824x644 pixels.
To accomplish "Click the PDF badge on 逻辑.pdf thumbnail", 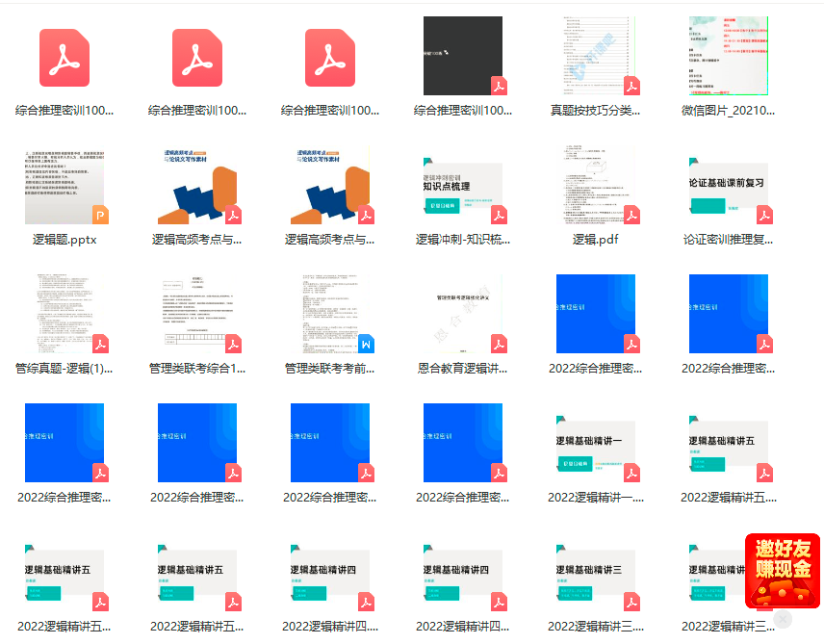I will (631, 215).
